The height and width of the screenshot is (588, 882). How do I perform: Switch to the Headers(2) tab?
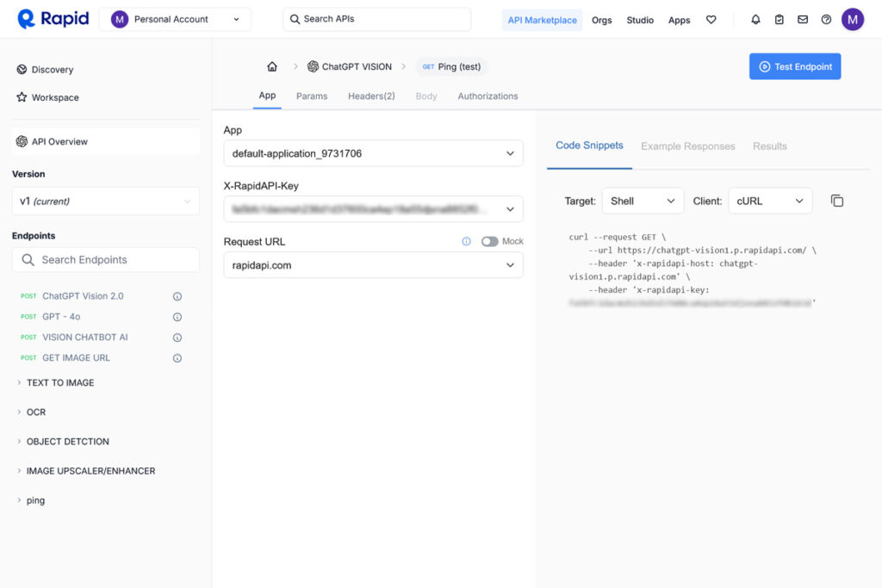coord(371,96)
